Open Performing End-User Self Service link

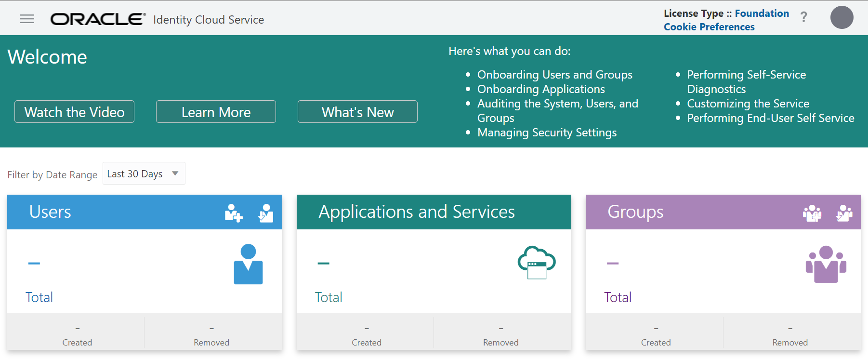click(x=771, y=118)
